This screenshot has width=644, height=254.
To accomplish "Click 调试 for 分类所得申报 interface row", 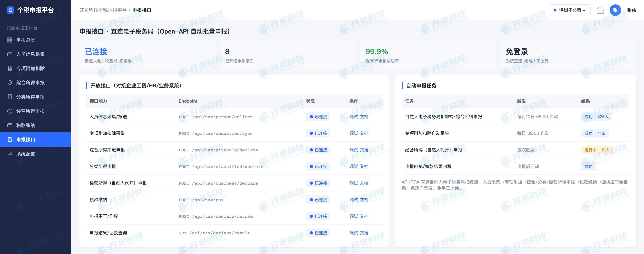I will [x=353, y=167].
